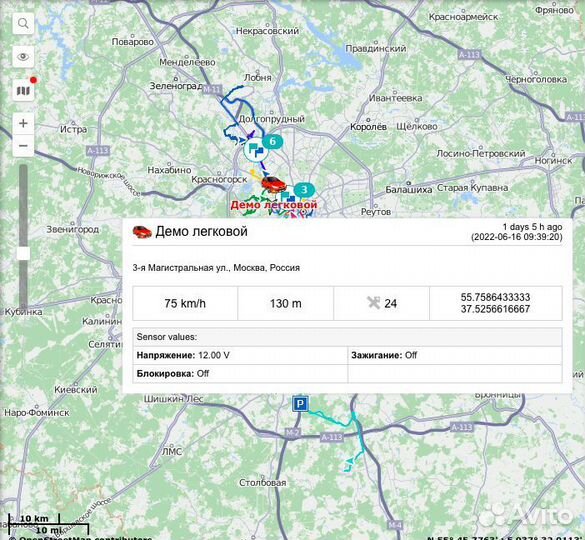Click the Черноголовка city label on map
Viewport: 585px width, 540px height.
(x=536, y=79)
